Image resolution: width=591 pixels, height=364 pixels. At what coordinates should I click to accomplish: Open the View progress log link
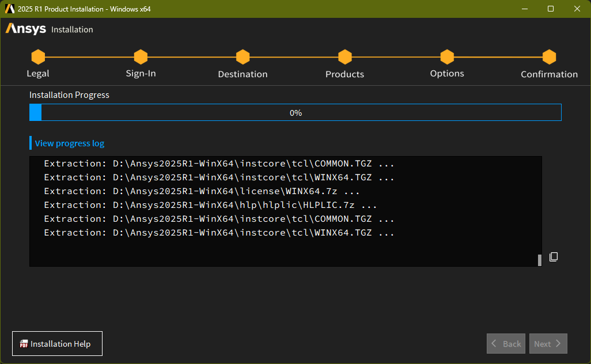(70, 143)
